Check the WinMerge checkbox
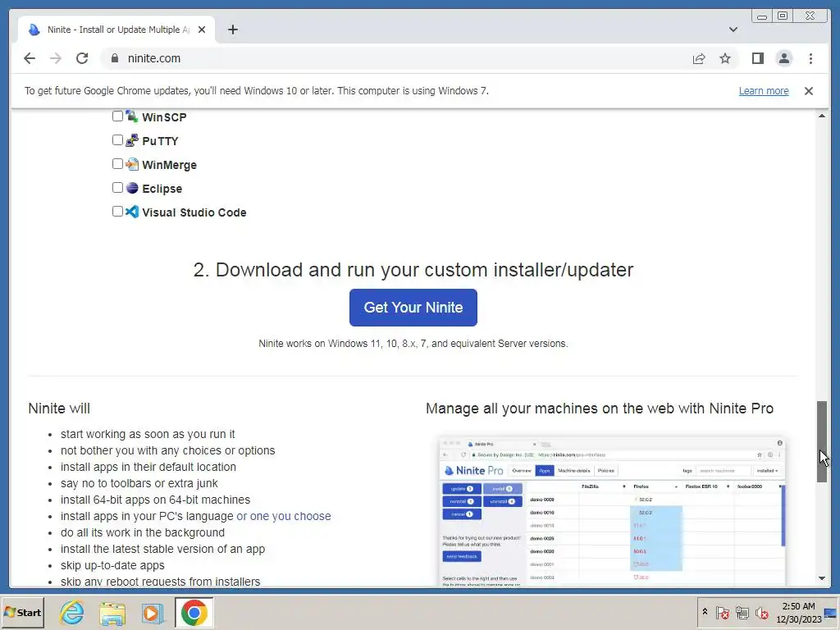The image size is (840, 630). [117, 163]
